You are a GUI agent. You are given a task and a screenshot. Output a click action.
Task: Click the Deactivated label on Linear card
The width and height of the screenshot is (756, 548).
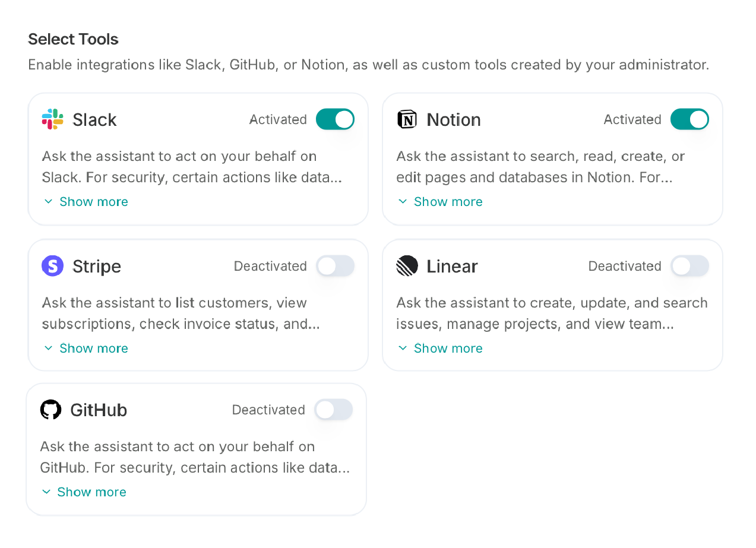[625, 266]
